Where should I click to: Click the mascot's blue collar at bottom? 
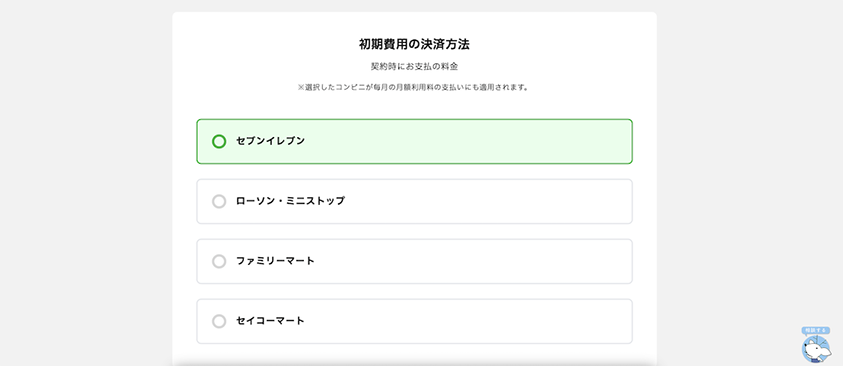click(x=815, y=360)
